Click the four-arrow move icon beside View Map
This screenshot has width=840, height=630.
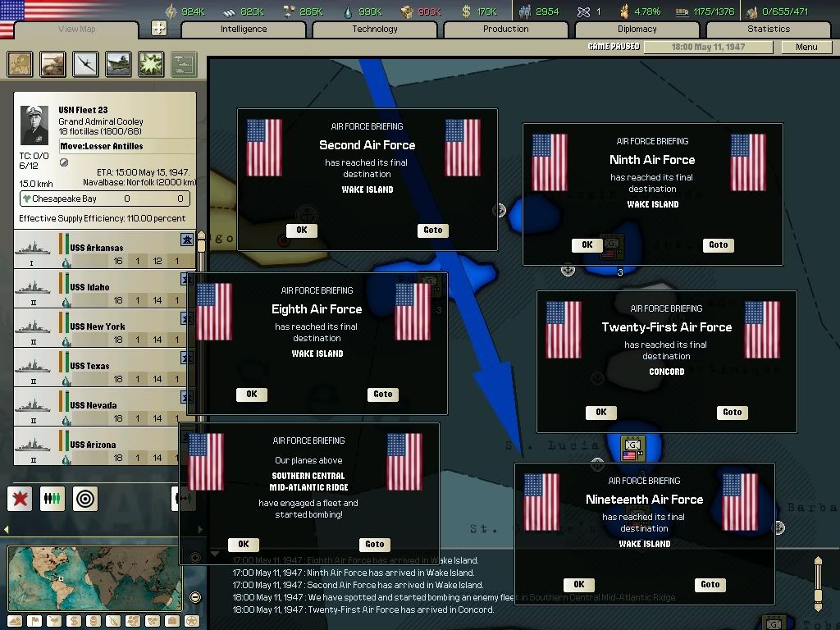click(x=159, y=28)
